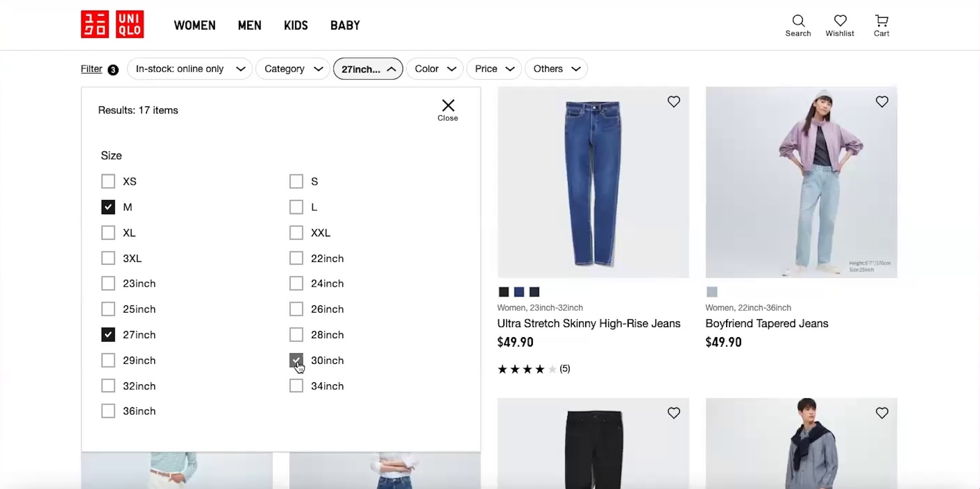Check the 28inch size checkbox
The width and height of the screenshot is (980, 489).
[296, 334]
